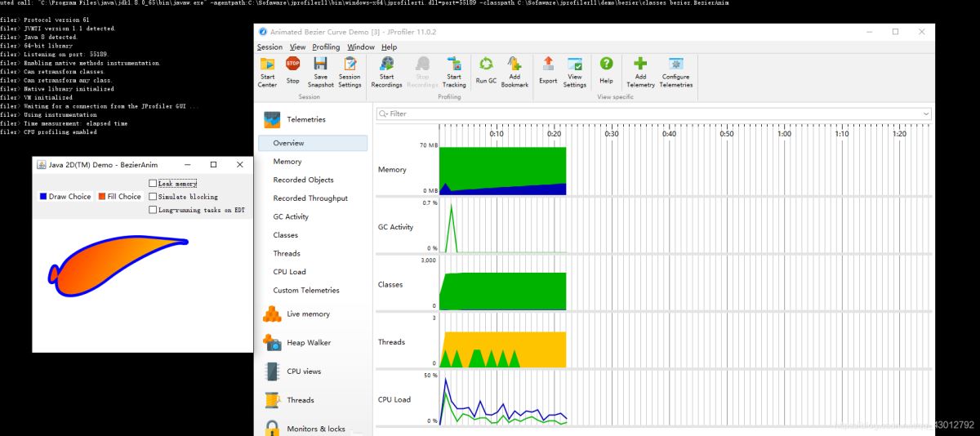This screenshot has height=436, width=980.
Task: Click the Start Recordings icon
Action: tap(386, 65)
